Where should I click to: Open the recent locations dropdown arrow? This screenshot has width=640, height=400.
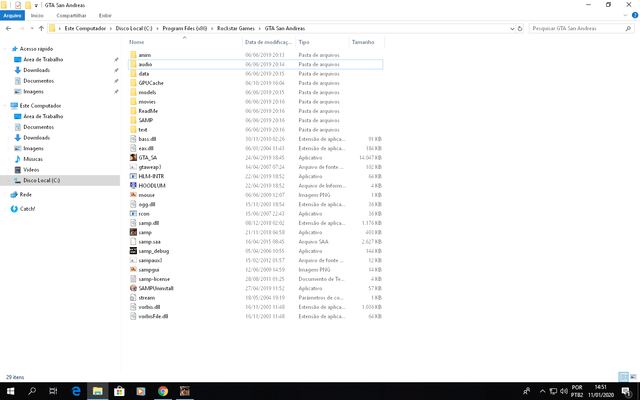(32, 29)
